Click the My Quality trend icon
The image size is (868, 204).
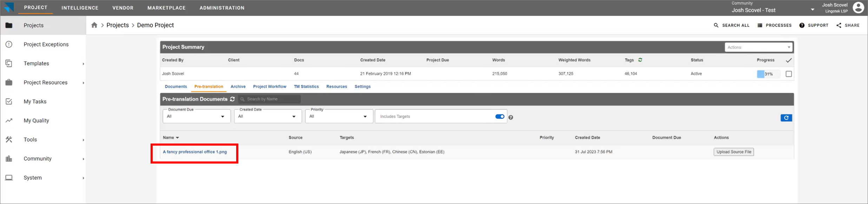pyautogui.click(x=9, y=120)
